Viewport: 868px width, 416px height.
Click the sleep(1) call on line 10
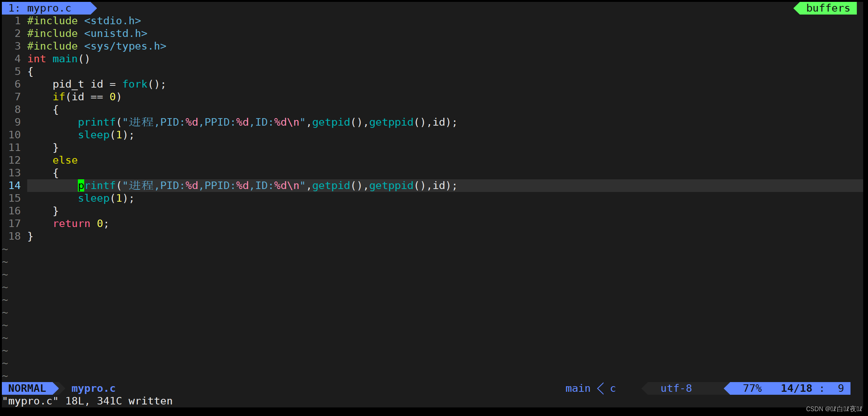point(106,135)
